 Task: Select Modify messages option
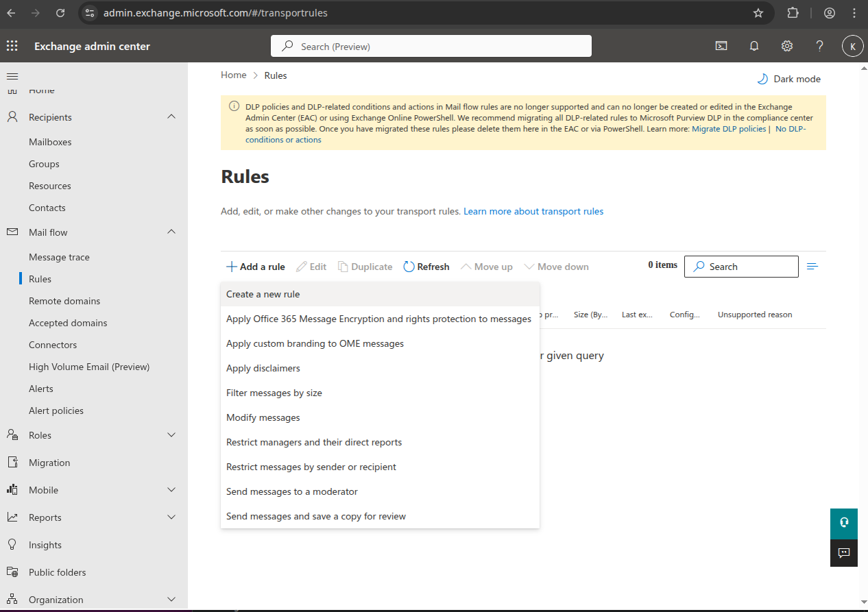click(x=380, y=417)
